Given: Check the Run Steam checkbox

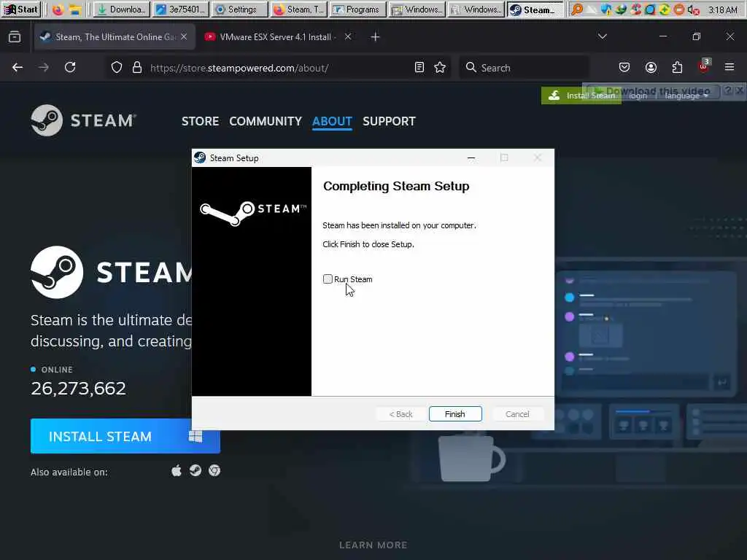Looking at the screenshot, I should [328, 279].
